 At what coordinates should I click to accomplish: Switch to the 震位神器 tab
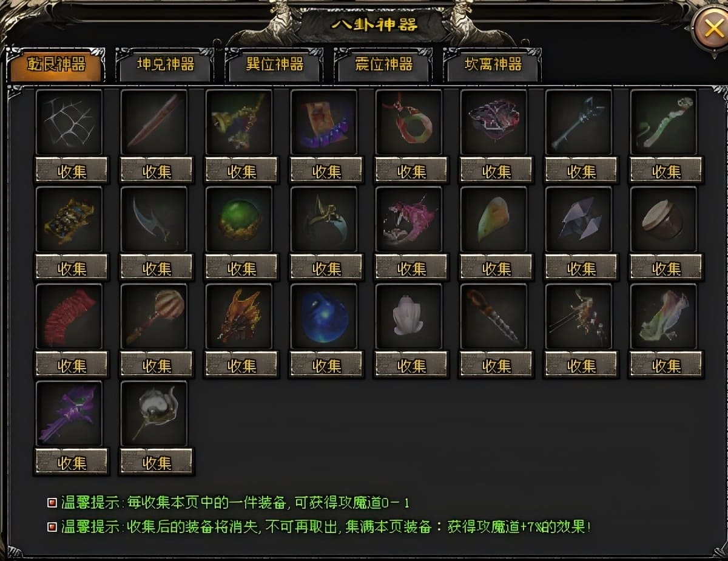coord(383,64)
